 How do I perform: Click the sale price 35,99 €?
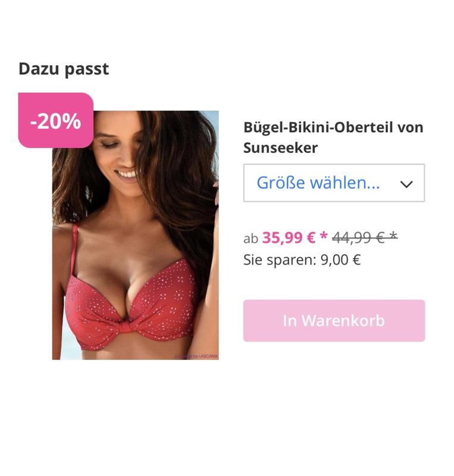click(289, 237)
